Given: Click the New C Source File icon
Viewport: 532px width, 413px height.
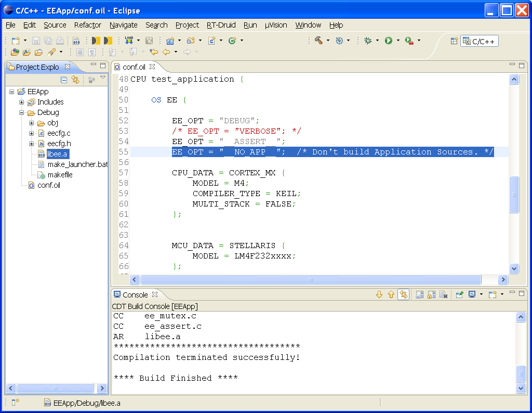Looking at the screenshot, I should (x=212, y=41).
